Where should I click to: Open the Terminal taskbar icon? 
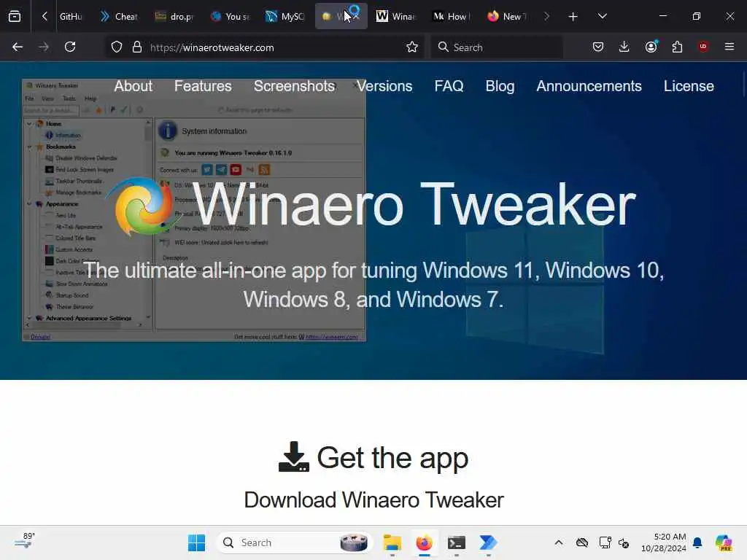pos(457,542)
